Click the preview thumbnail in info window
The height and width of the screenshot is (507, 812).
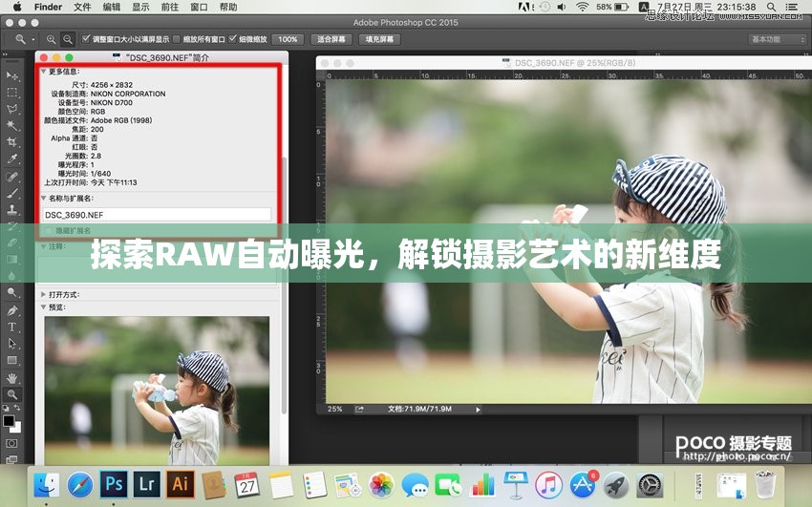coord(157,391)
